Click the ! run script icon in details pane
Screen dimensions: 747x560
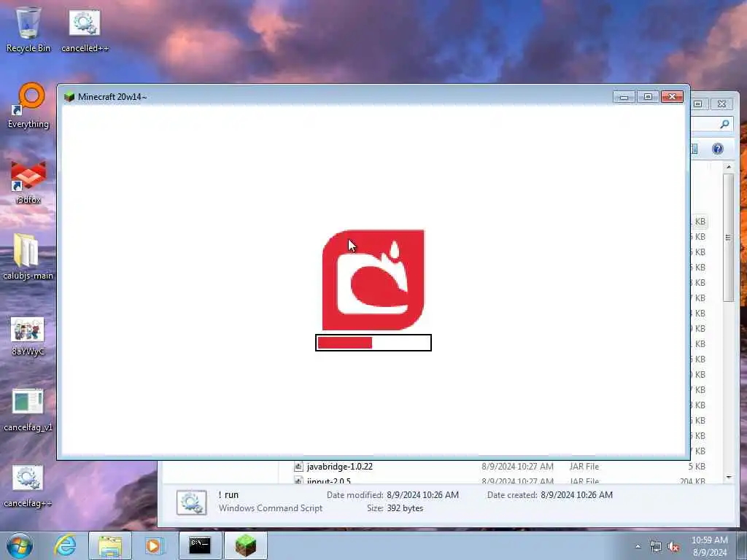192,502
